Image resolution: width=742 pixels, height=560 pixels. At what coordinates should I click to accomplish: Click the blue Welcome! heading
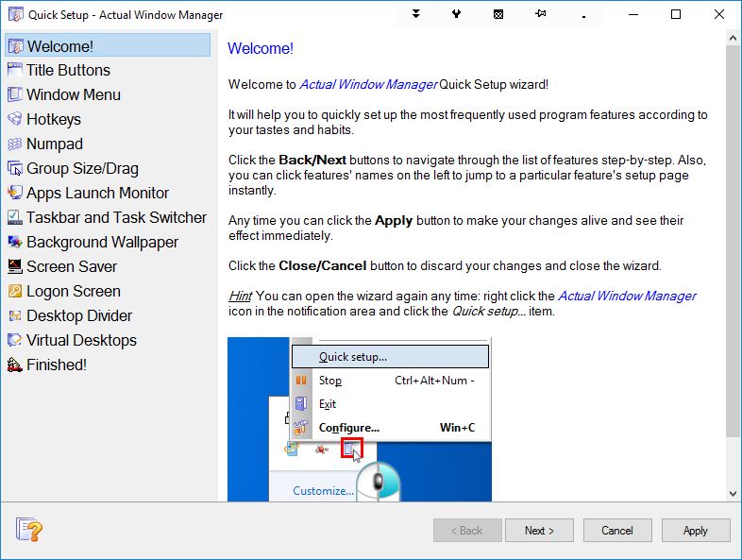[x=261, y=48]
